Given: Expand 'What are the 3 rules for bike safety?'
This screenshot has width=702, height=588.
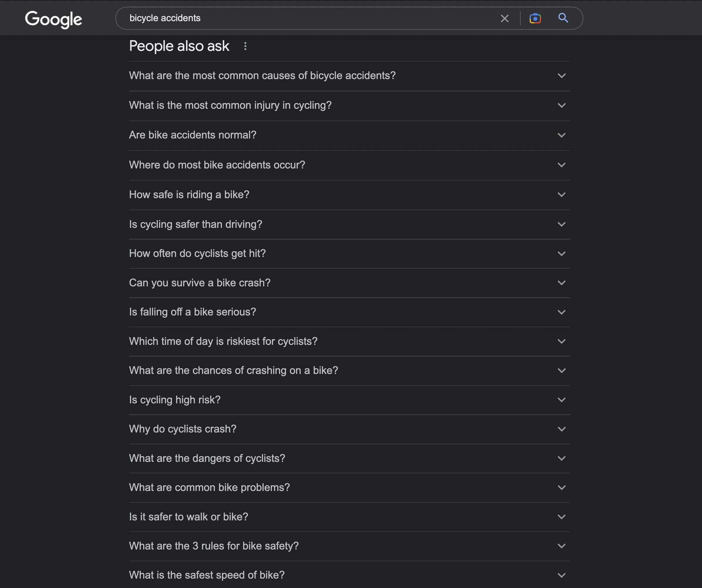Looking at the screenshot, I should (349, 546).
